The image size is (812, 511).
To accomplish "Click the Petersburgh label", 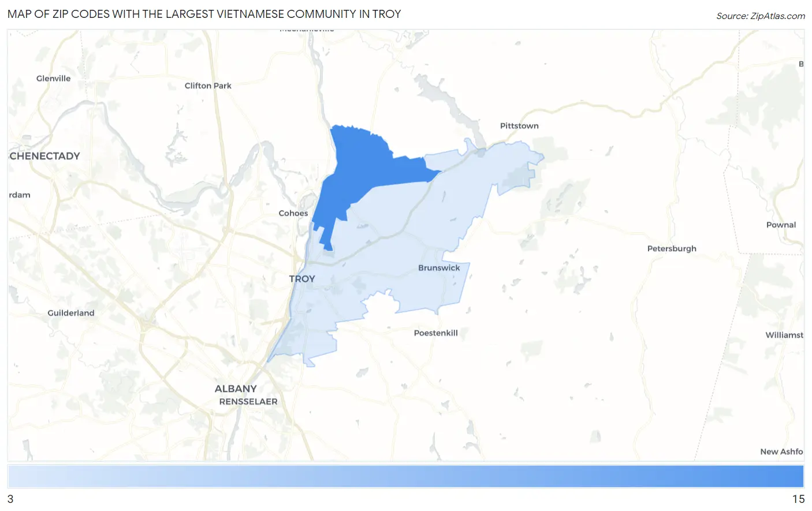I will pyautogui.click(x=672, y=248).
